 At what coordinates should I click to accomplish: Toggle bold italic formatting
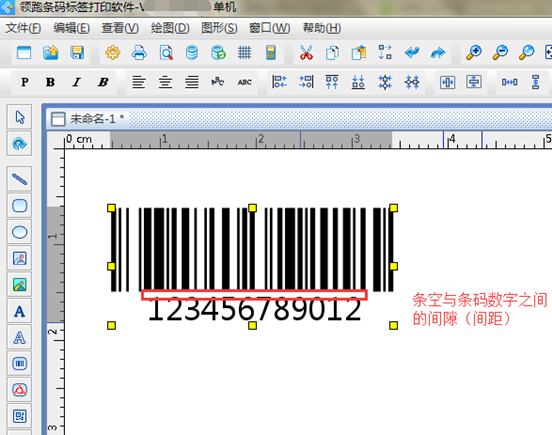click(x=103, y=82)
